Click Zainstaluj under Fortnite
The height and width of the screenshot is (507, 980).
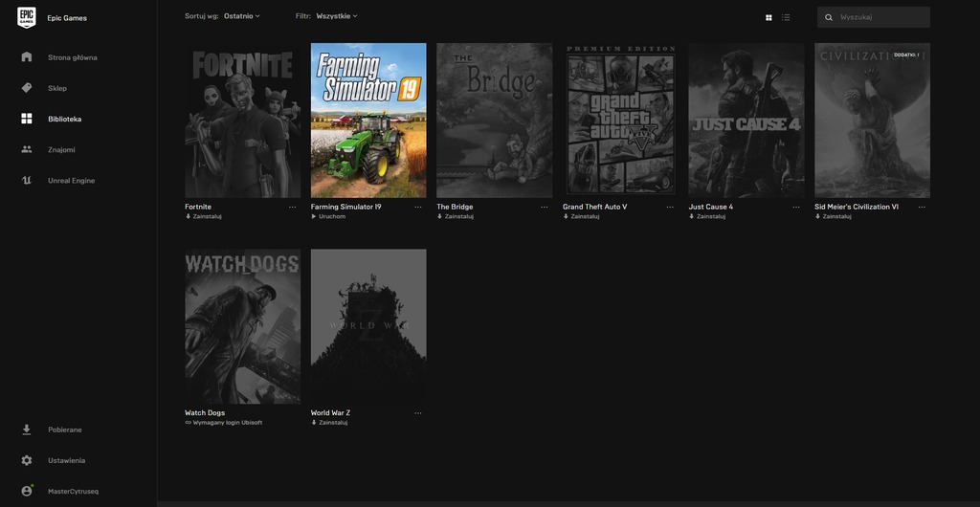tap(204, 216)
